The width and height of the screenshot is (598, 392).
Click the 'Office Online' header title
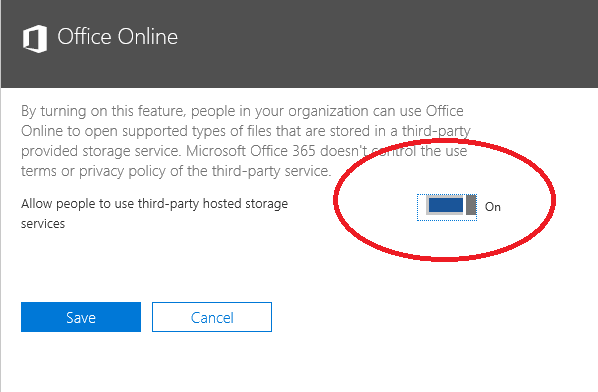(117, 37)
